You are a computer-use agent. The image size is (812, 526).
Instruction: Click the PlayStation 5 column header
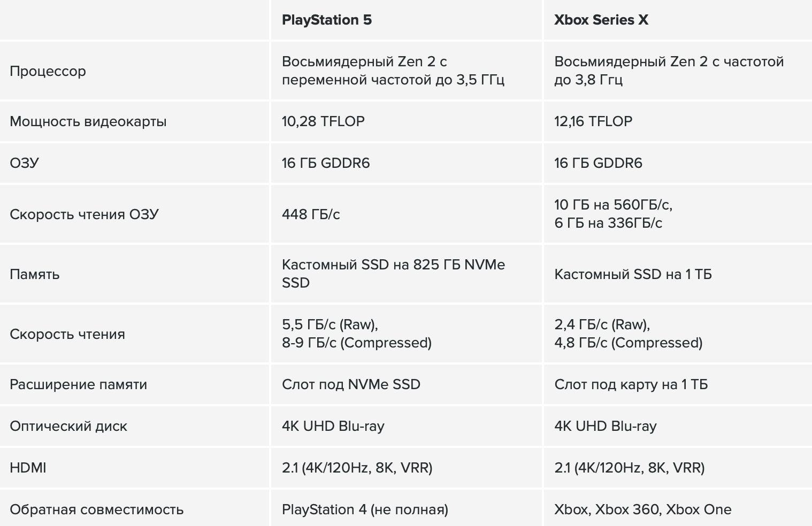[327, 20]
